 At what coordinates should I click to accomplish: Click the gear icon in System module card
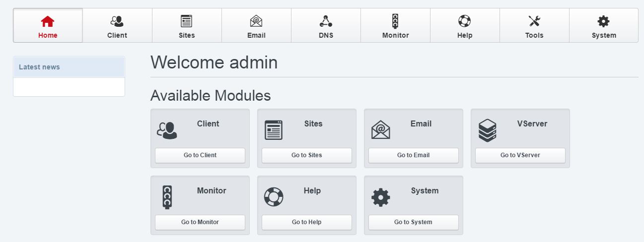coord(380,197)
